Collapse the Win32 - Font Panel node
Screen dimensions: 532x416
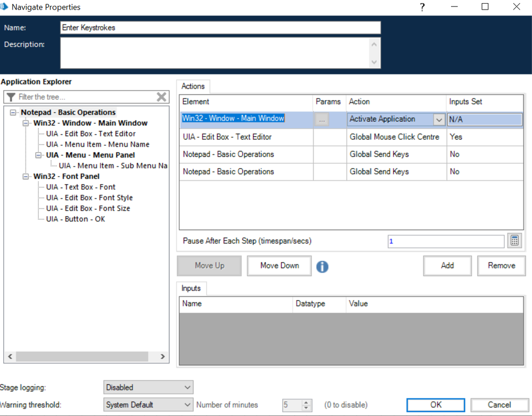pyautogui.click(x=27, y=177)
